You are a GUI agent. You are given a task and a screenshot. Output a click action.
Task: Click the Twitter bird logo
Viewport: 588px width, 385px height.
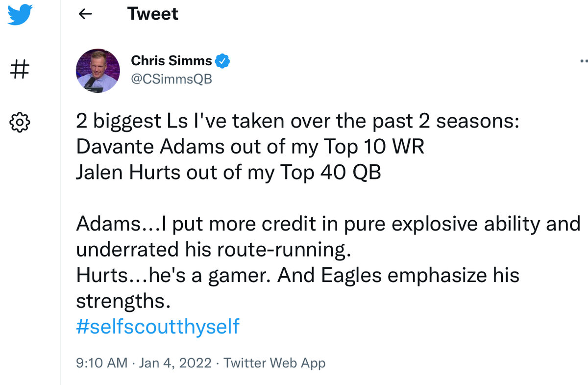(20, 15)
